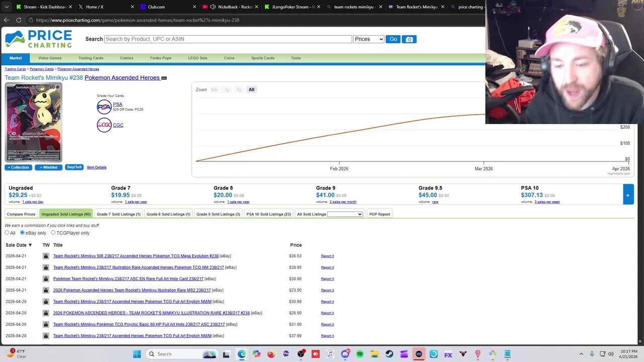Click the lock icon in the $23.50 row

point(46,290)
